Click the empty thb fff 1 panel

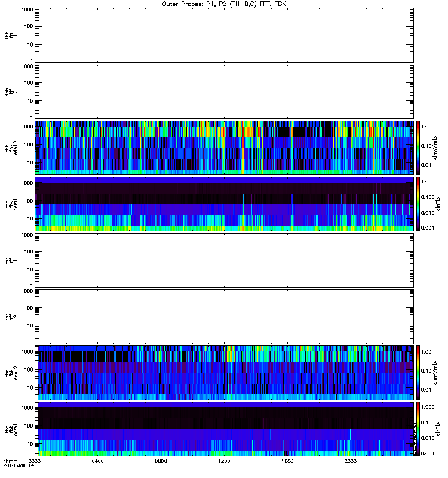(x=224, y=35)
